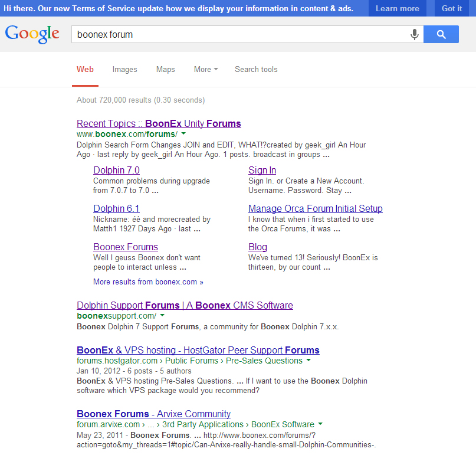Screen dimensions: 476x455
Task: Click the 'About 720,000 results' stats text
Action: 140,100
